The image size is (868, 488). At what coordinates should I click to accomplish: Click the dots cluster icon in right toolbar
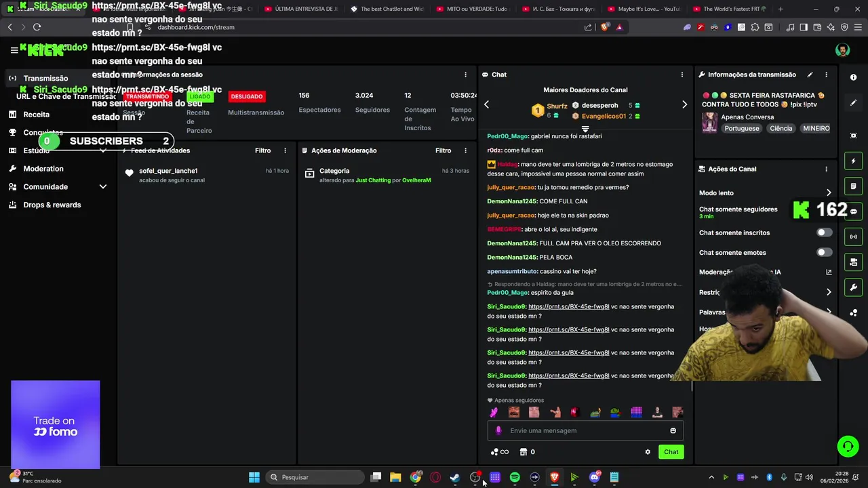tap(853, 313)
